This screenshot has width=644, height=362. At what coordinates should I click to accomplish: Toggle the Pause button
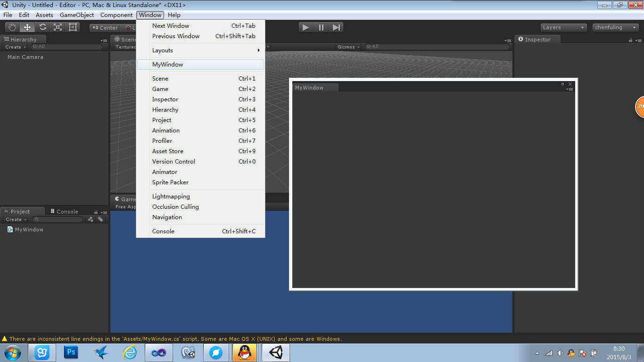(321, 27)
